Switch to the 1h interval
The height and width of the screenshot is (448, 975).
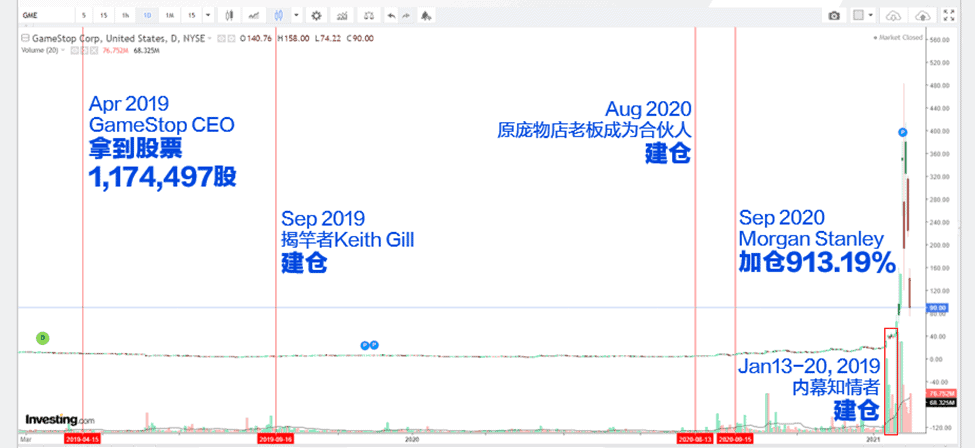(x=126, y=15)
